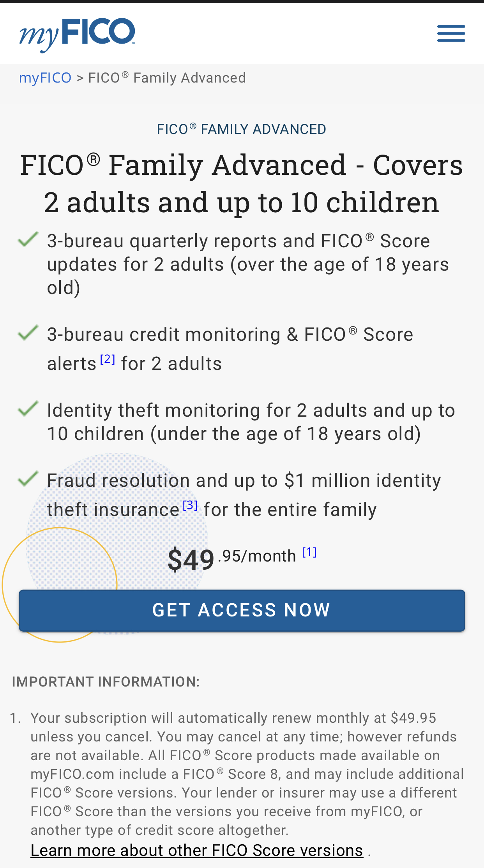This screenshot has width=484, height=868.
Task: Go to the myFICO breadcrumb link
Action: [45, 78]
